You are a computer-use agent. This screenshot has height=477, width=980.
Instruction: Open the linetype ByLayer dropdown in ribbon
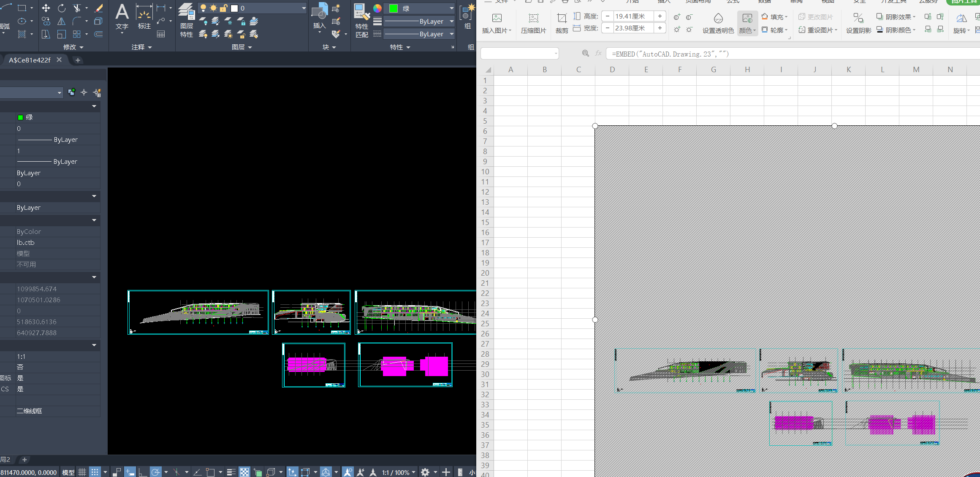click(x=419, y=34)
